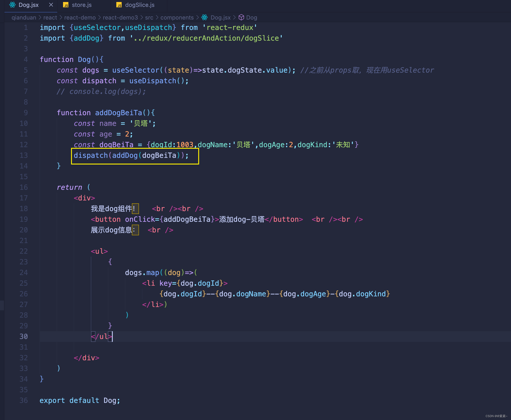Screen dimensions: 511x420
Task: Click '展示dog信息' text on line 20
Action: tap(111, 230)
